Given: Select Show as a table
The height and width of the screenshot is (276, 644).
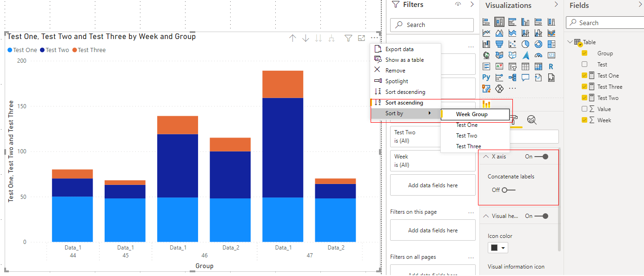Looking at the screenshot, I should pyautogui.click(x=405, y=60).
